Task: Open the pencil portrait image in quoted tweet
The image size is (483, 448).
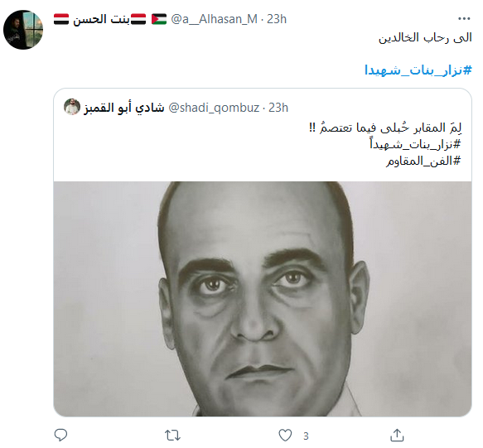Action: (263, 299)
